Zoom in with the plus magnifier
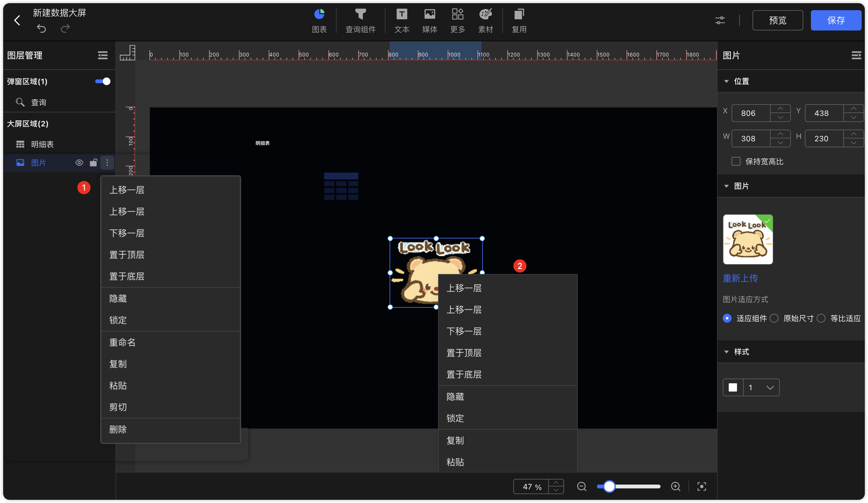Screen dimensions: 868x503 tap(675, 486)
